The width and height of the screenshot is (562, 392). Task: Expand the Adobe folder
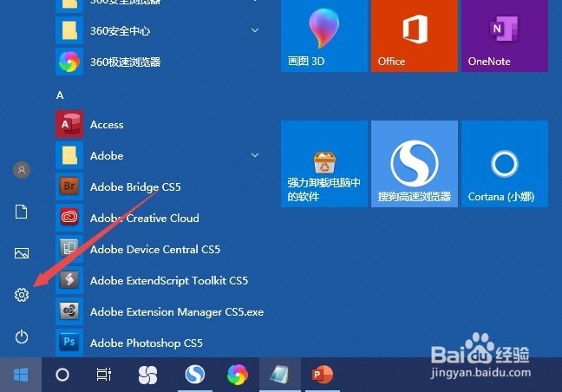click(255, 155)
